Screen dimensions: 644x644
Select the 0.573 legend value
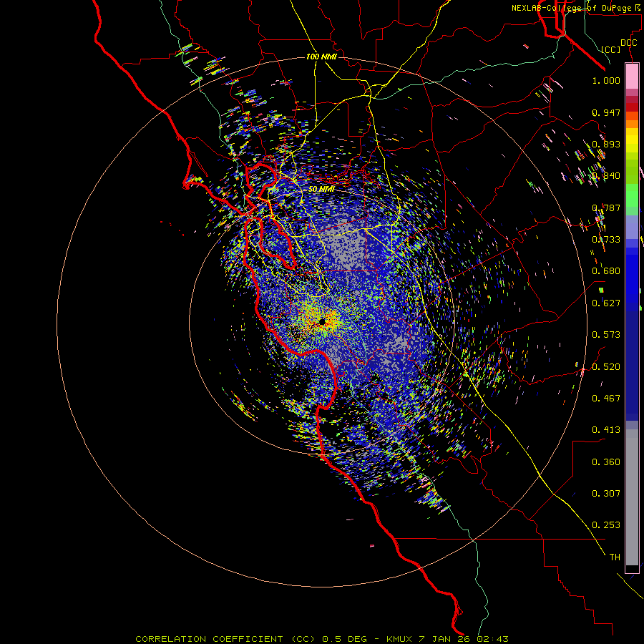tap(606, 335)
